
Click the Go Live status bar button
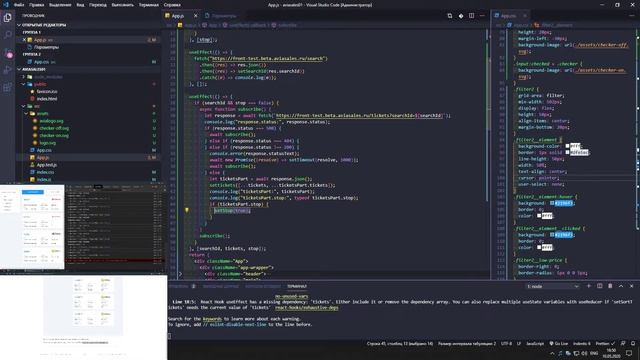pyautogui.click(x=559, y=344)
